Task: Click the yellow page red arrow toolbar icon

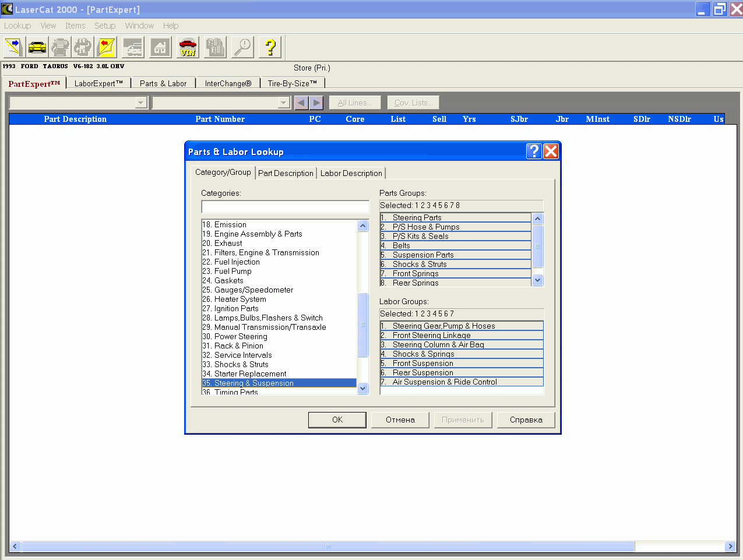Action: click(106, 47)
